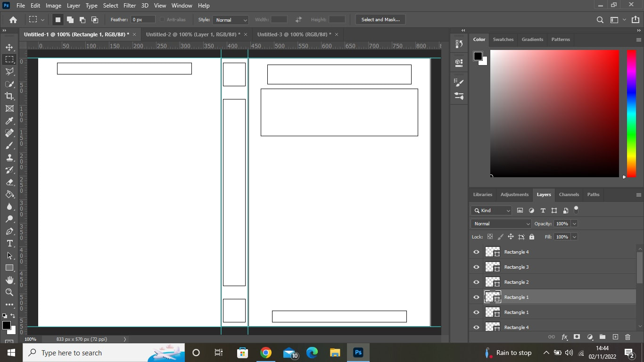Screen dimensions: 644x362
Task: Select the Horizontal Type tool
Action: pos(9,243)
